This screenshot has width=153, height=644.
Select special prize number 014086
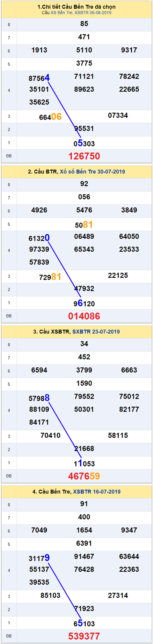[84, 316]
